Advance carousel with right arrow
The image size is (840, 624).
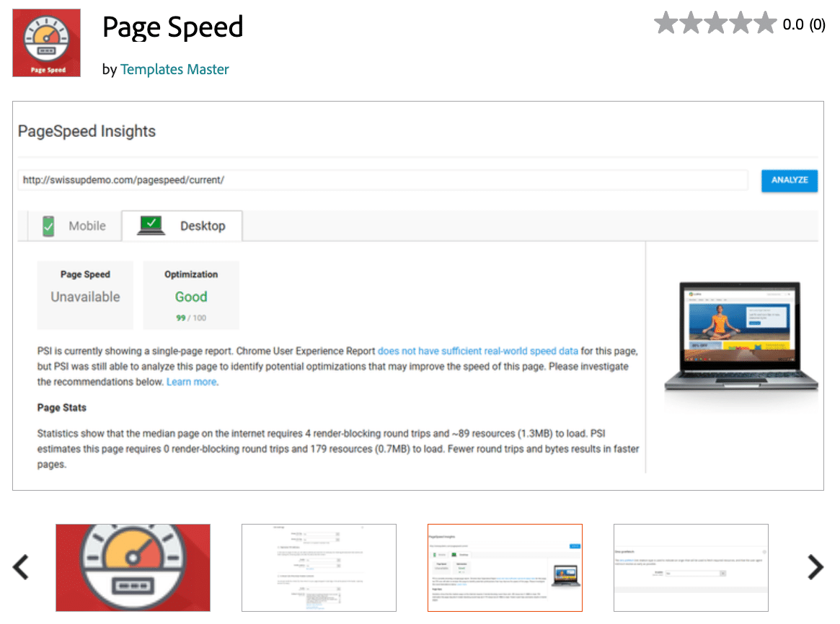(x=815, y=567)
